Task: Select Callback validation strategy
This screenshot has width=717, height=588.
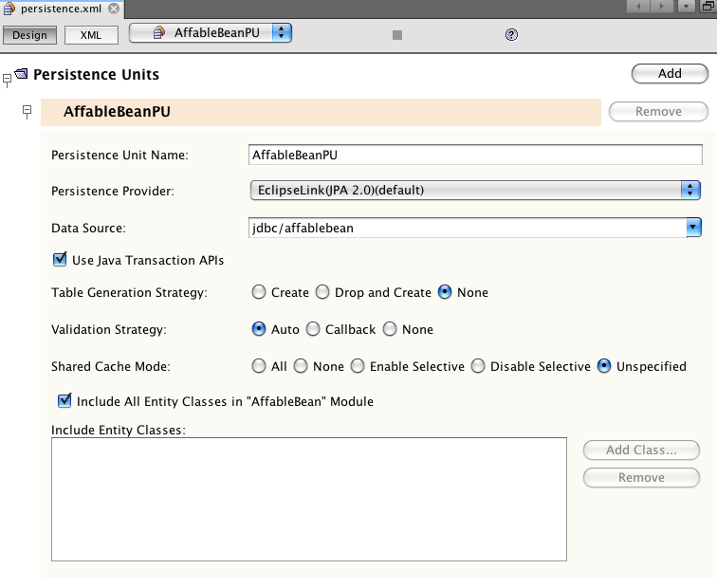Action: click(x=313, y=329)
